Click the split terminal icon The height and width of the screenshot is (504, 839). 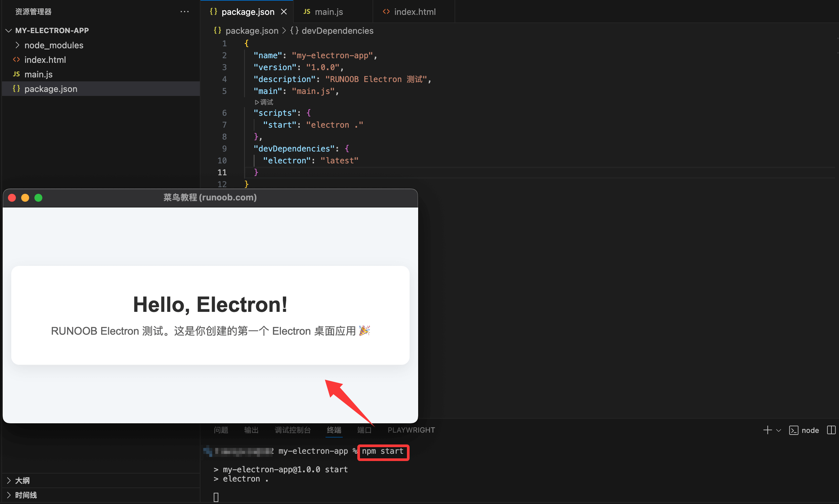pyautogui.click(x=831, y=430)
